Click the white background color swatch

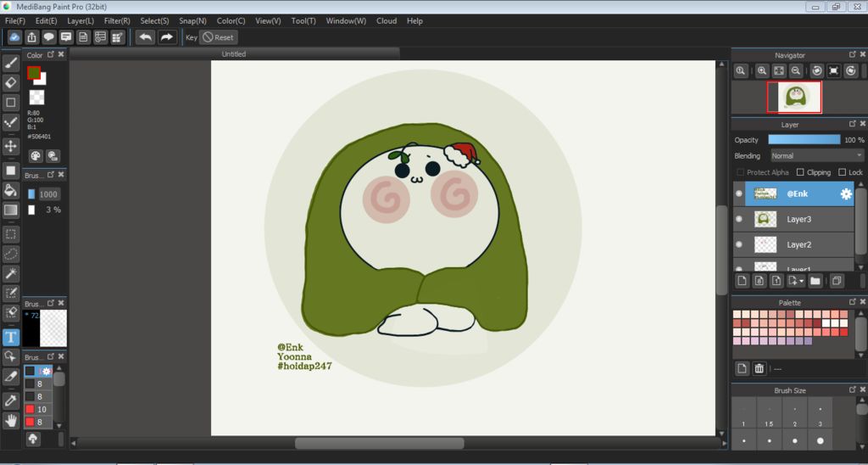(42, 81)
